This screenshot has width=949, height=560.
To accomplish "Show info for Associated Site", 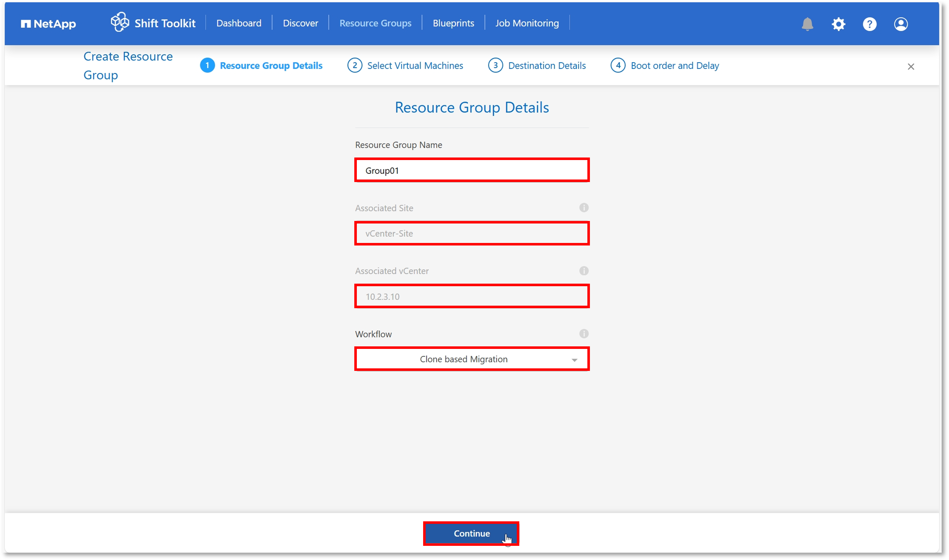I will click(584, 208).
